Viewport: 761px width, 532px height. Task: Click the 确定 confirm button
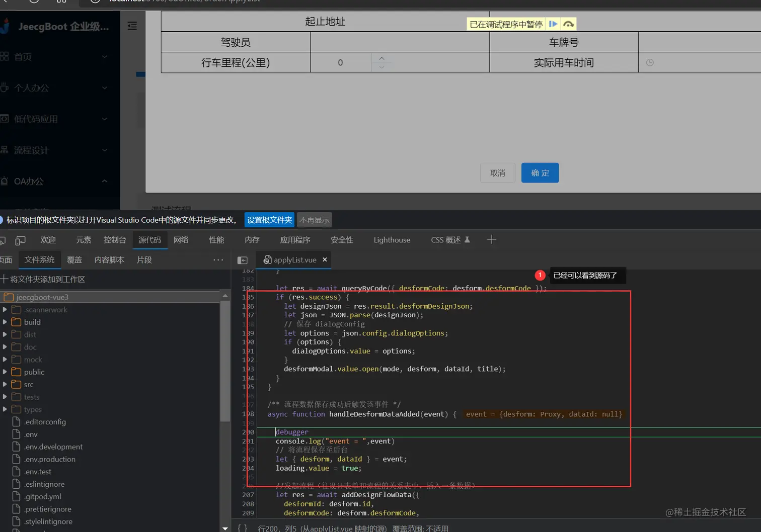click(x=540, y=173)
